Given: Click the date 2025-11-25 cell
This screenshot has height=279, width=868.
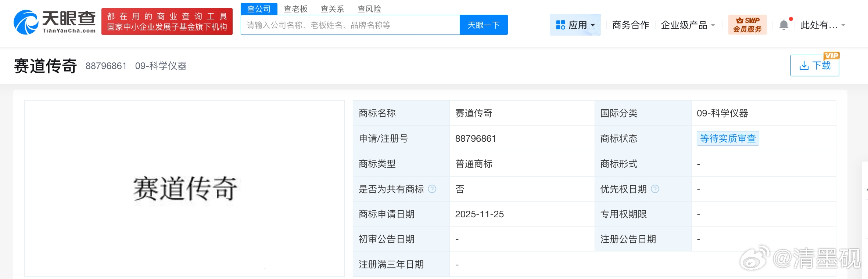Looking at the screenshot, I should [x=522, y=214].
